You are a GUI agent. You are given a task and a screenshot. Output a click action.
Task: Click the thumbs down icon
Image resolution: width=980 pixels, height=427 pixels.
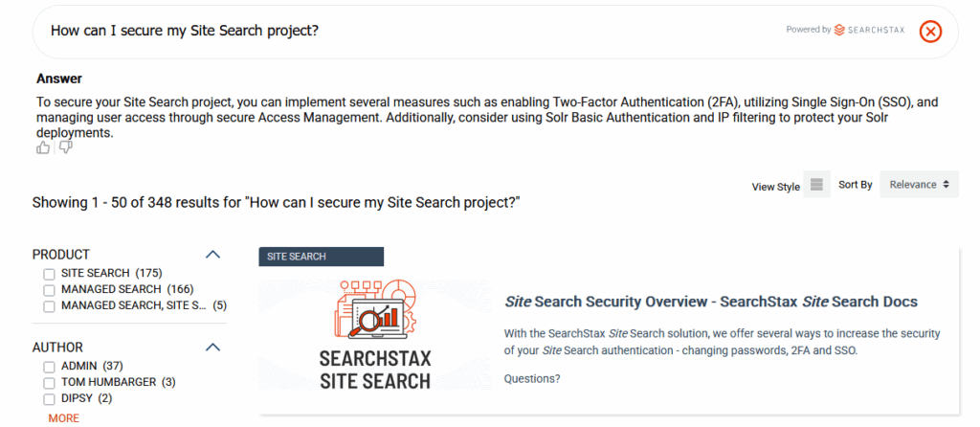(65, 147)
